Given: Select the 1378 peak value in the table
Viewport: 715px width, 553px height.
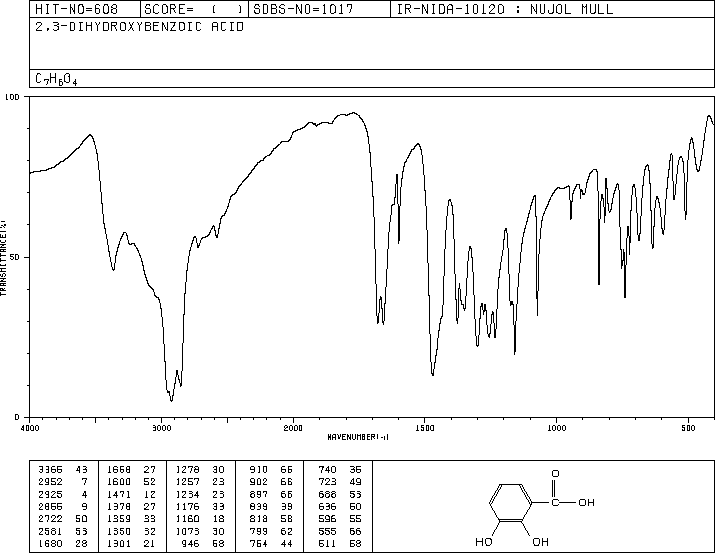Looking at the screenshot, I should click(x=119, y=506).
